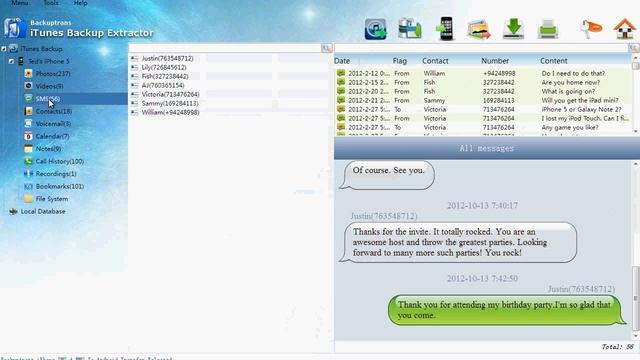Click the Voicemail(3) icon
640x360 pixels.
click(28, 124)
